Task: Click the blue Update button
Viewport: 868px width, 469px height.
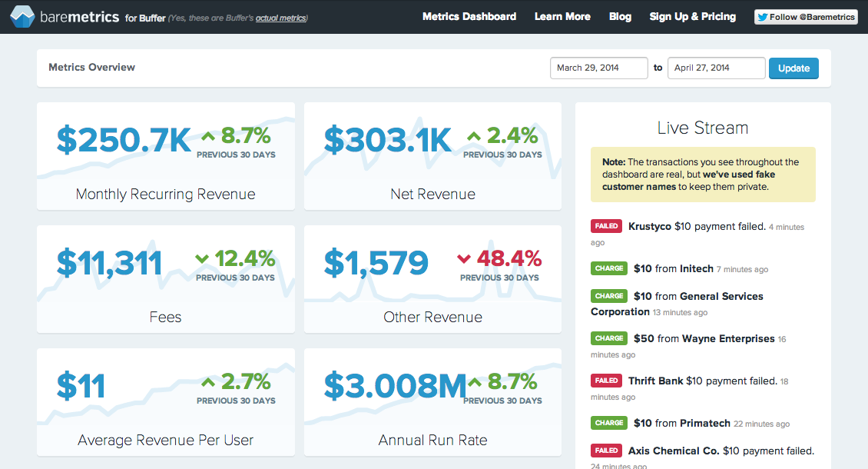Action: [793, 68]
